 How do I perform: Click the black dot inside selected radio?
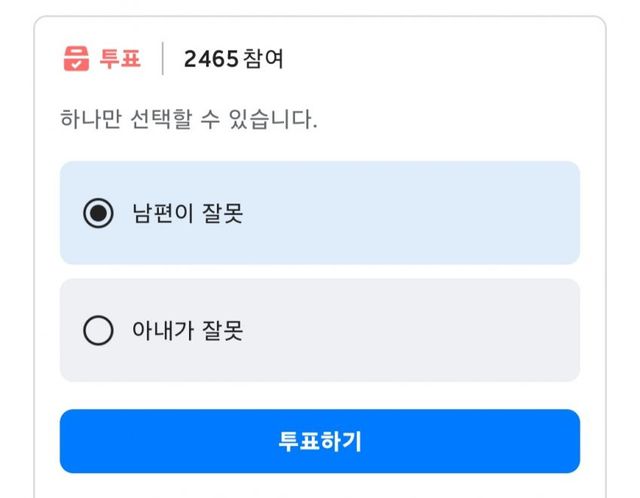tap(98, 214)
